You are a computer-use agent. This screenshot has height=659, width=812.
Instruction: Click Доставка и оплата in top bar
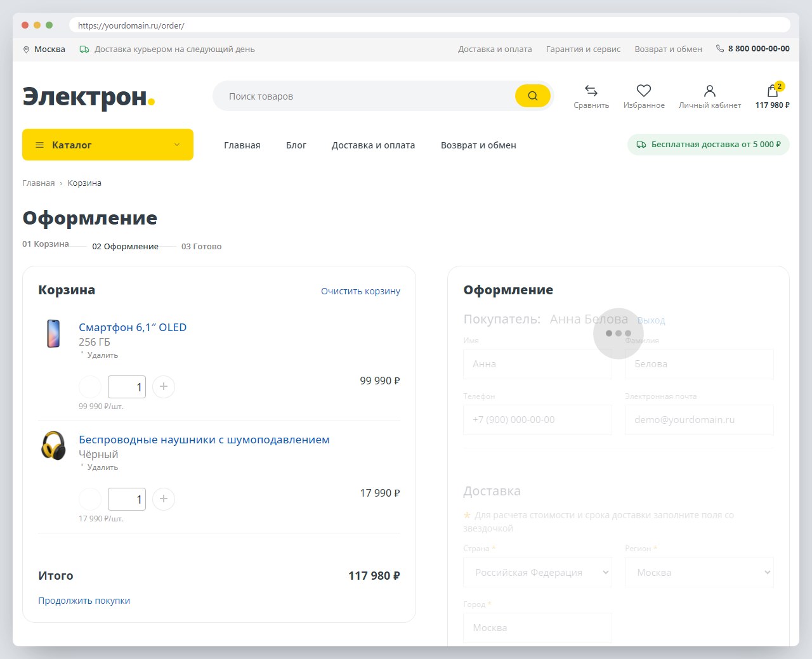(x=495, y=49)
